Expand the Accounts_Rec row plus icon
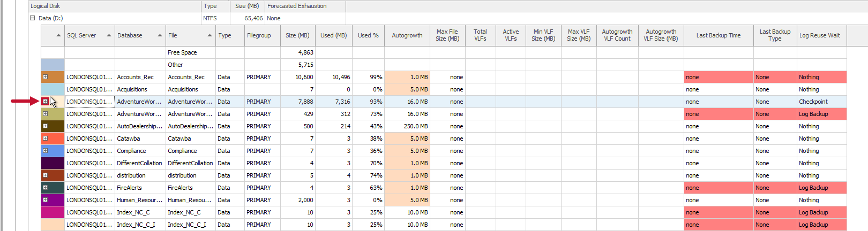The image size is (868, 231). click(x=46, y=77)
